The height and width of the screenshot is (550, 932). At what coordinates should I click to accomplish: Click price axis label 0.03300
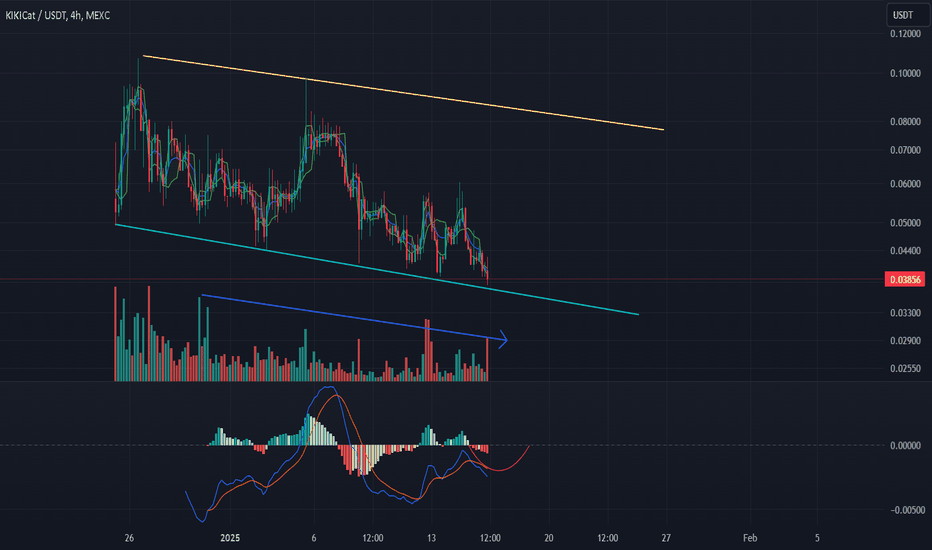pyautogui.click(x=905, y=312)
